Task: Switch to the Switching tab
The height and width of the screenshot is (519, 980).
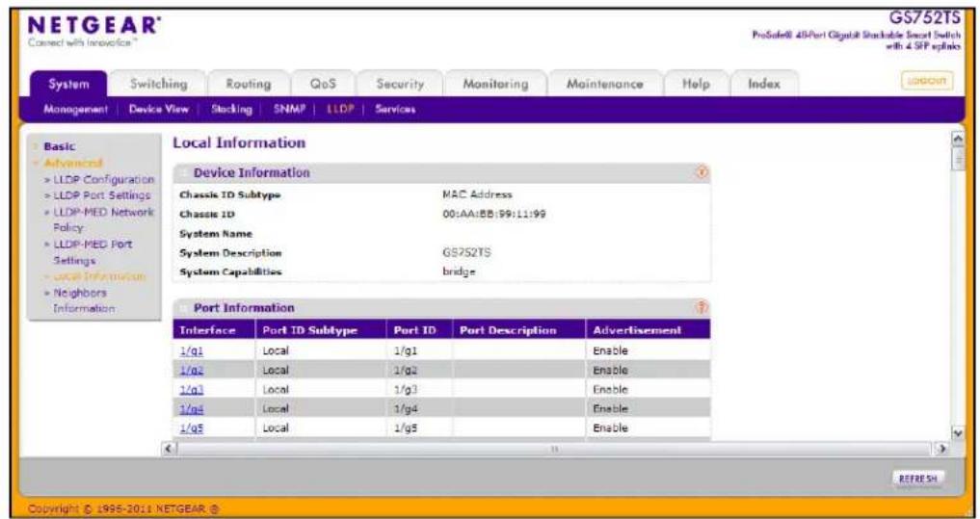Action: (158, 84)
